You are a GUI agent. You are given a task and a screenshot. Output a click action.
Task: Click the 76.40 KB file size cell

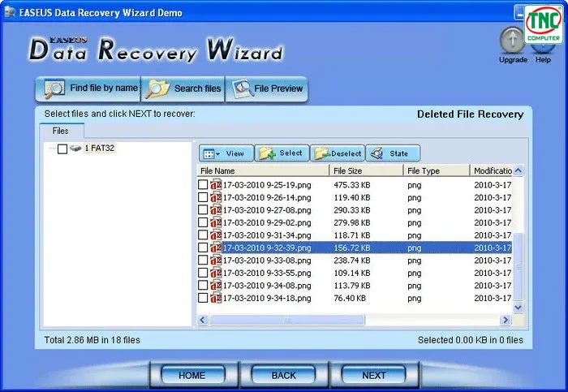click(350, 298)
